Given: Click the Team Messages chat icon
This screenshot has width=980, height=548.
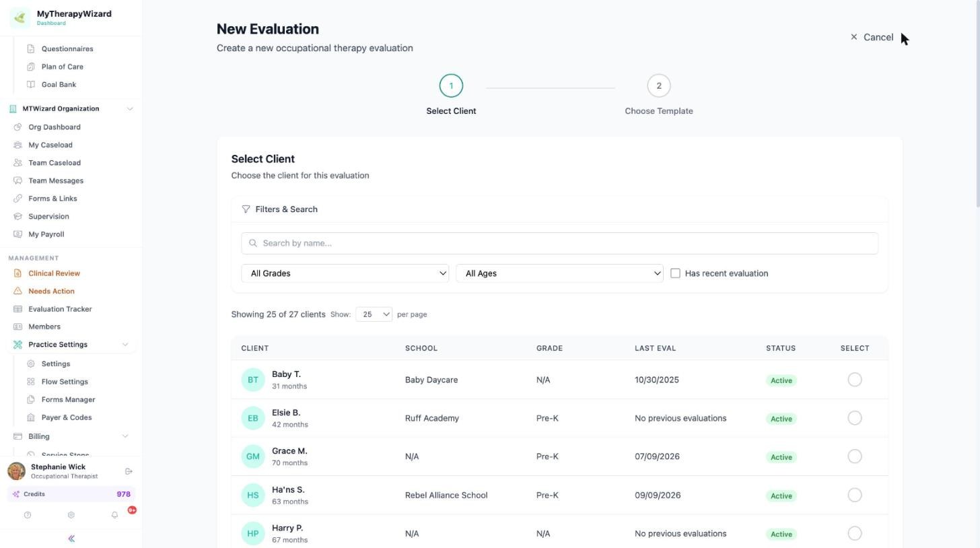Looking at the screenshot, I should (17, 180).
